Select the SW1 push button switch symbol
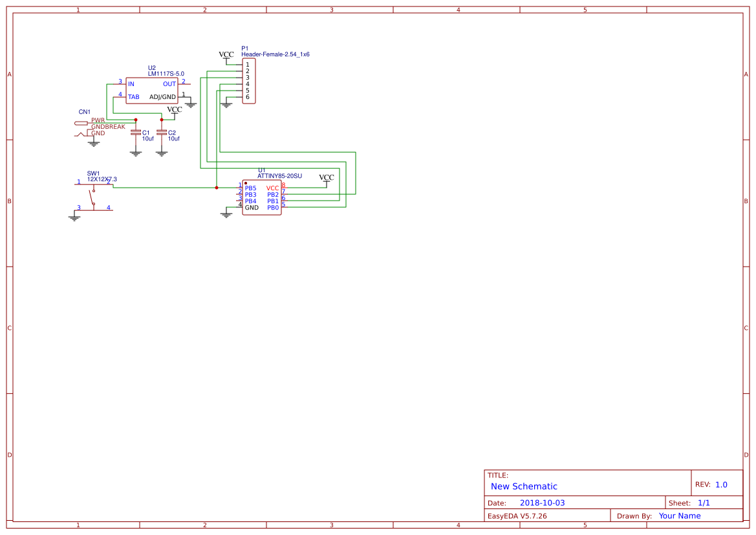756x535 pixels. pos(94,197)
